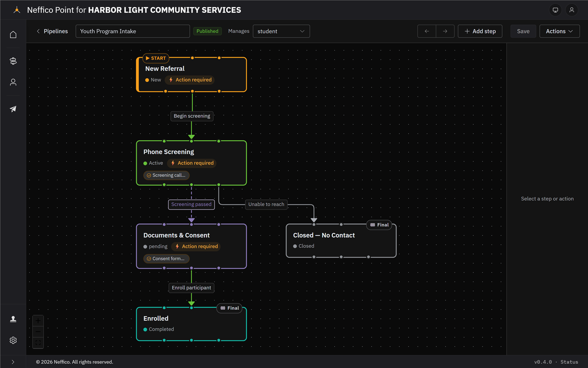Click the copyright 2026 Neffico footer text
Viewport: 588px width, 368px height.
pyautogui.click(x=74, y=362)
